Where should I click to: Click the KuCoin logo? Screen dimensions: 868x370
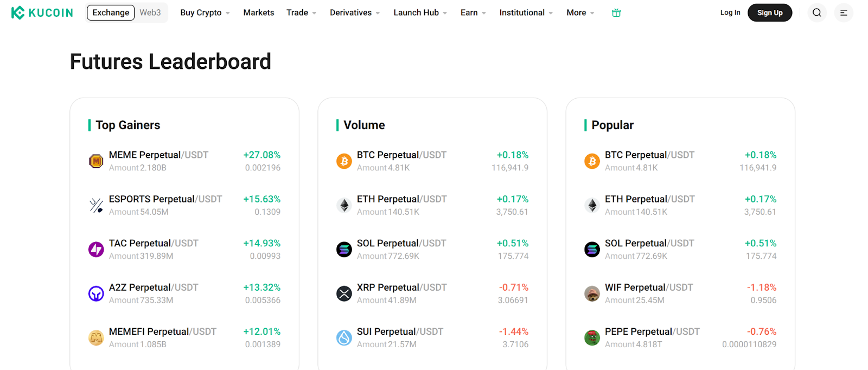[41, 12]
